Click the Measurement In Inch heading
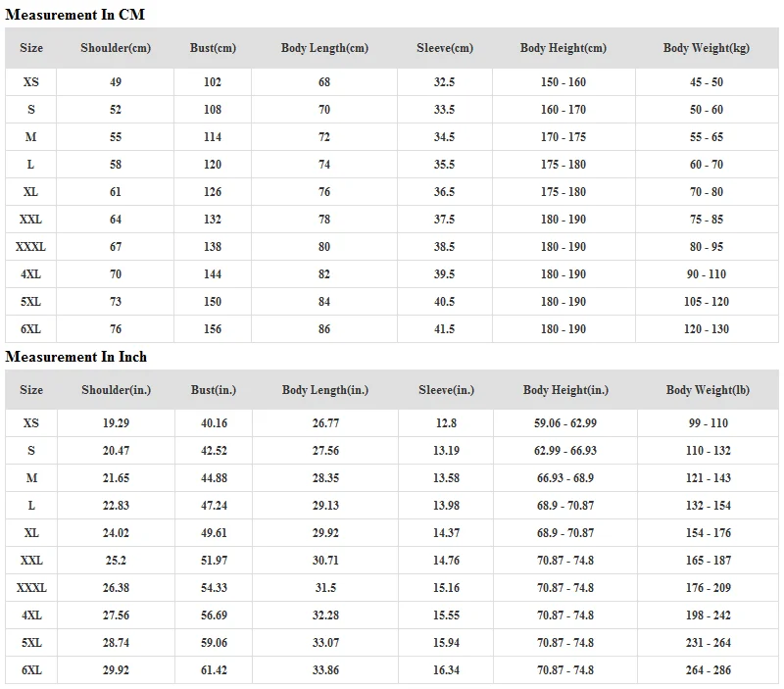 76,357
